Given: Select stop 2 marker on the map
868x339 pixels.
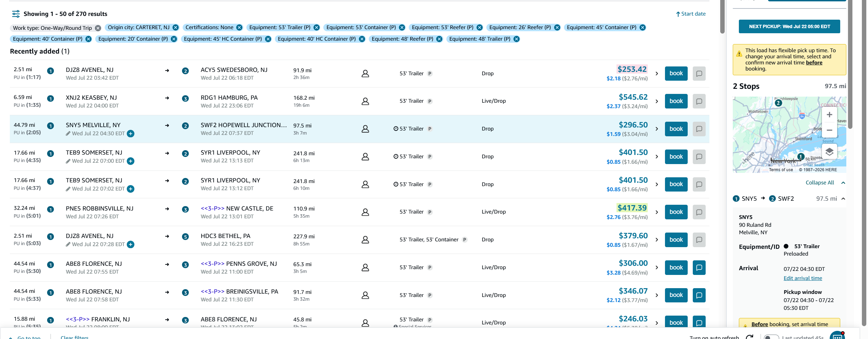Looking at the screenshot, I should [778, 103].
